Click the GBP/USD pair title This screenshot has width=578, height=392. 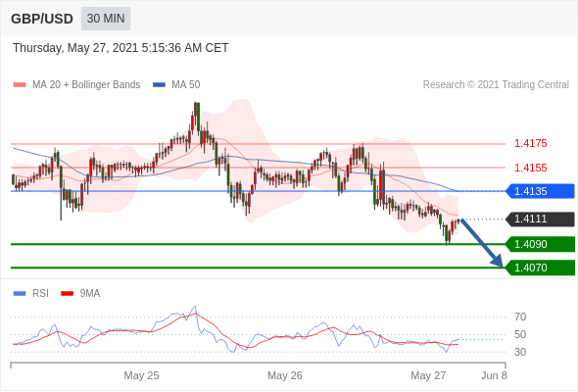point(42,19)
